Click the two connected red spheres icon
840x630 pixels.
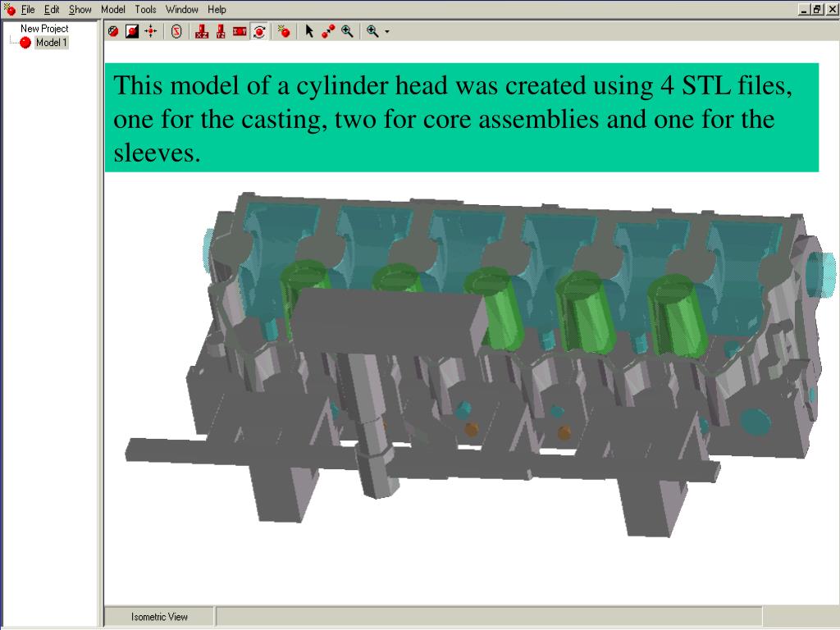[328, 32]
